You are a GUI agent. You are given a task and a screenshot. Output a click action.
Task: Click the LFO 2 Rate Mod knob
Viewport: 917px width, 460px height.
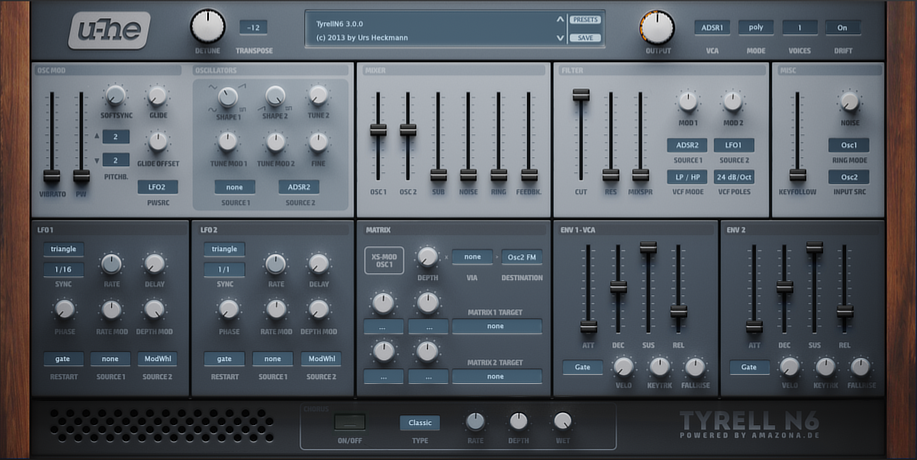click(x=276, y=309)
